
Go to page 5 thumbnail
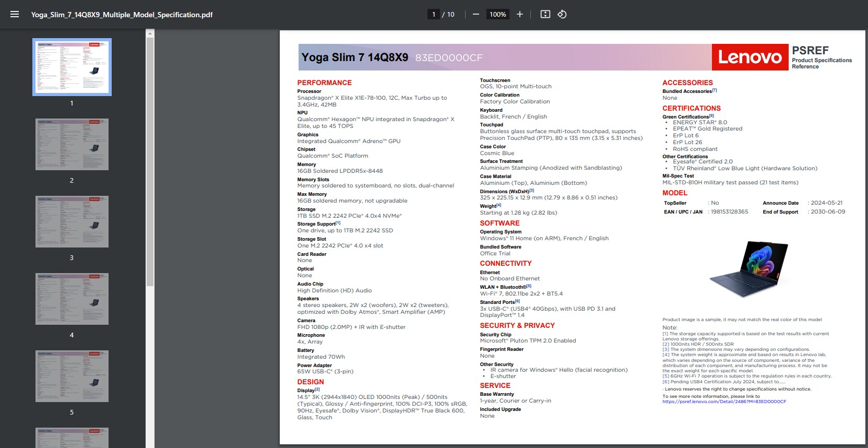click(x=72, y=376)
